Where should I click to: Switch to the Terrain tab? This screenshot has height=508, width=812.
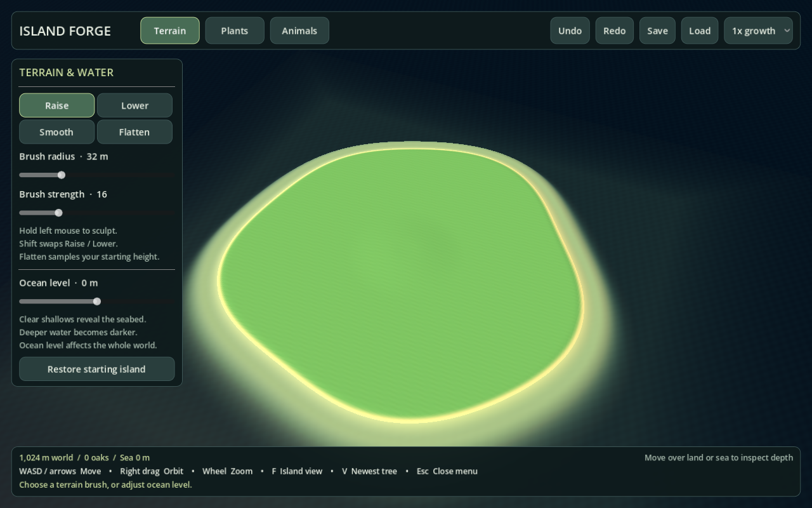coord(170,30)
